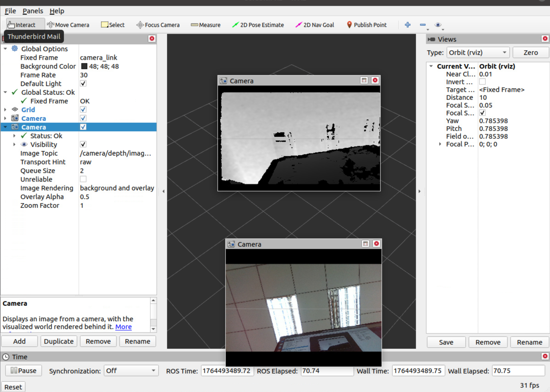Choose the 2D Pose Estimate tool
This screenshot has width=550, height=392.
point(258,25)
